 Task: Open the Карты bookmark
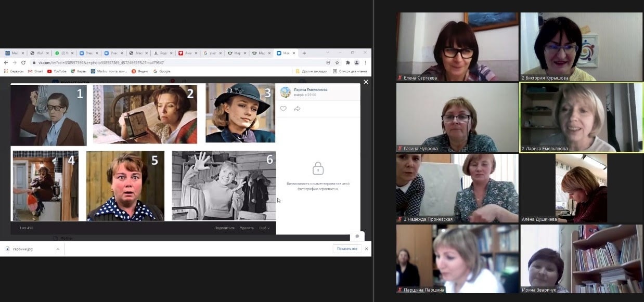point(79,71)
